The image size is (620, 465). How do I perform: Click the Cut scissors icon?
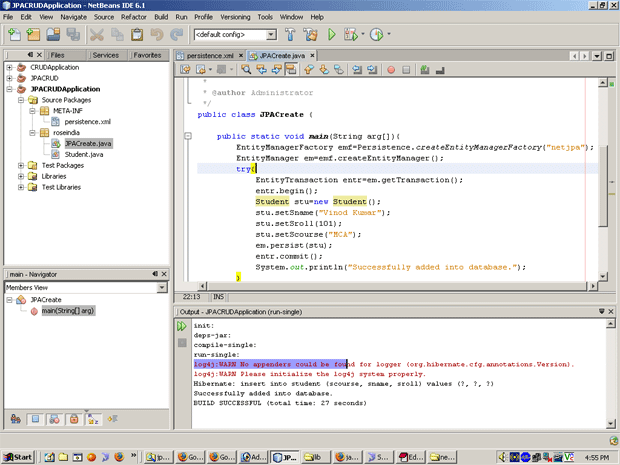pyautogui.click(x=96, y=35)
